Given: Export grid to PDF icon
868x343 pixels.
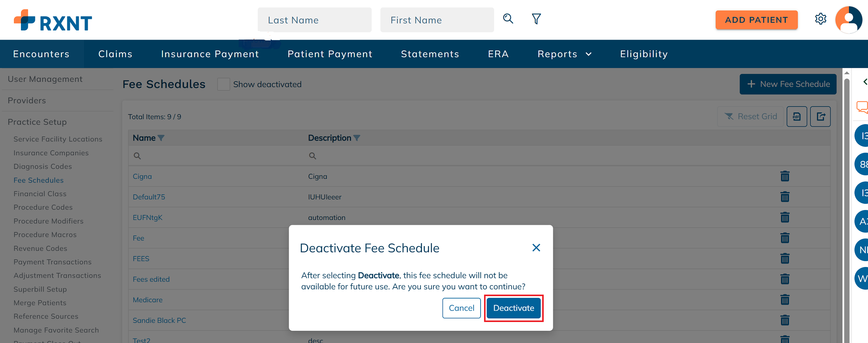Looking at the screenshot, I should 797,116.
